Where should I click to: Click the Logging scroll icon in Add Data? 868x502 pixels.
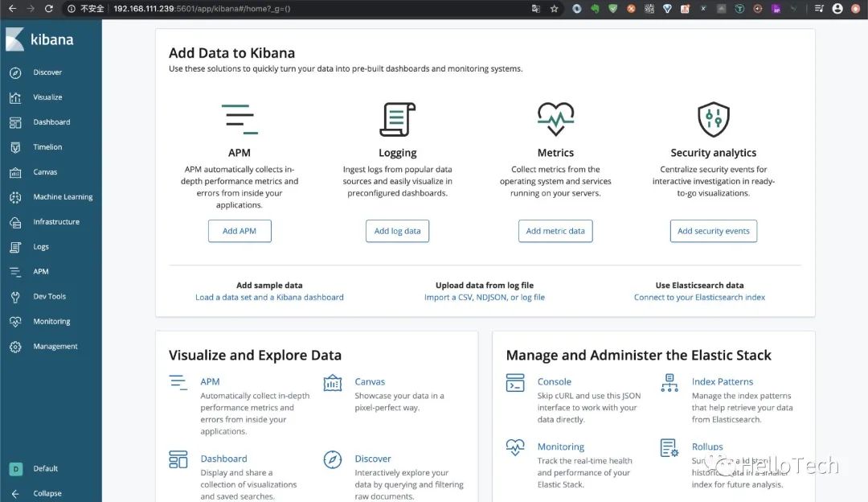point(398,119)
